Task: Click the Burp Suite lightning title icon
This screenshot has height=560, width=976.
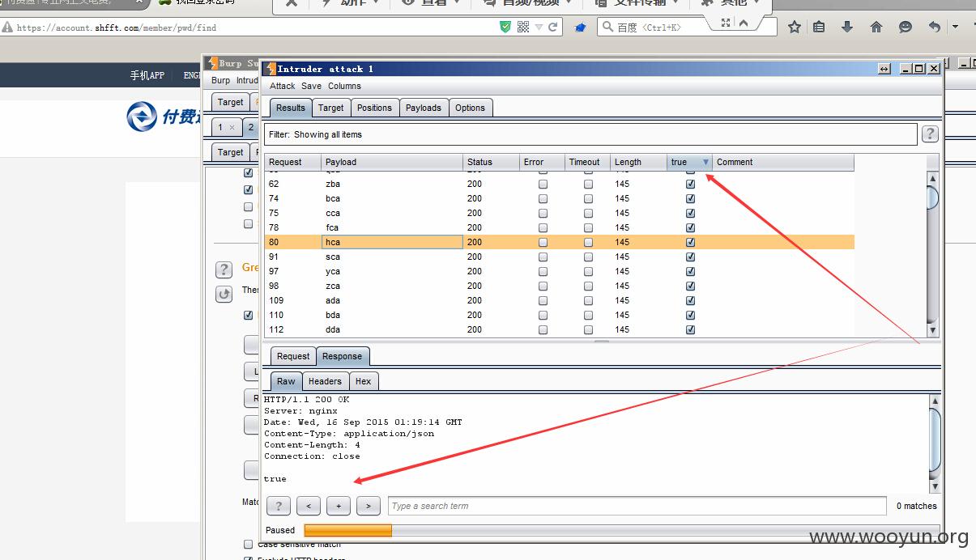Action: tap(212, 62)
